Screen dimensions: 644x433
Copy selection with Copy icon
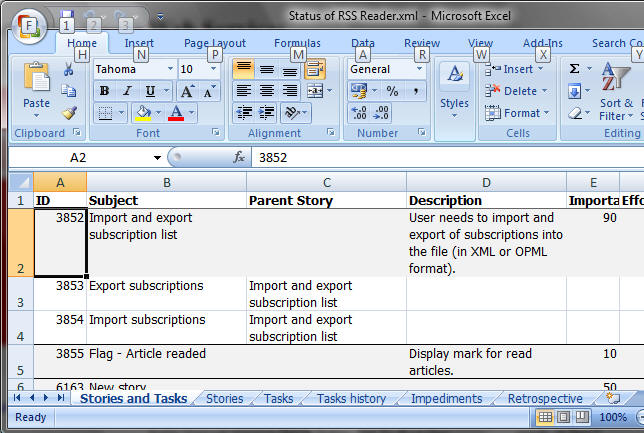69,90
